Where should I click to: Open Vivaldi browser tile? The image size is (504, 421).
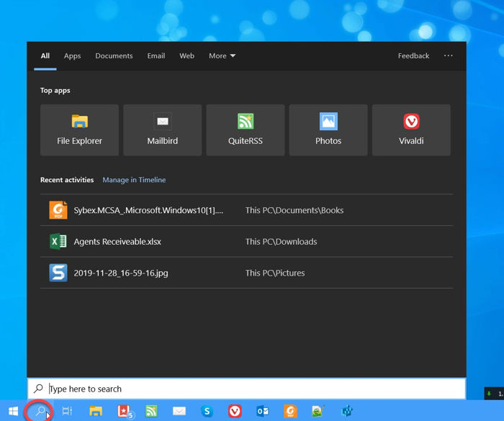[x=411, y=130]
